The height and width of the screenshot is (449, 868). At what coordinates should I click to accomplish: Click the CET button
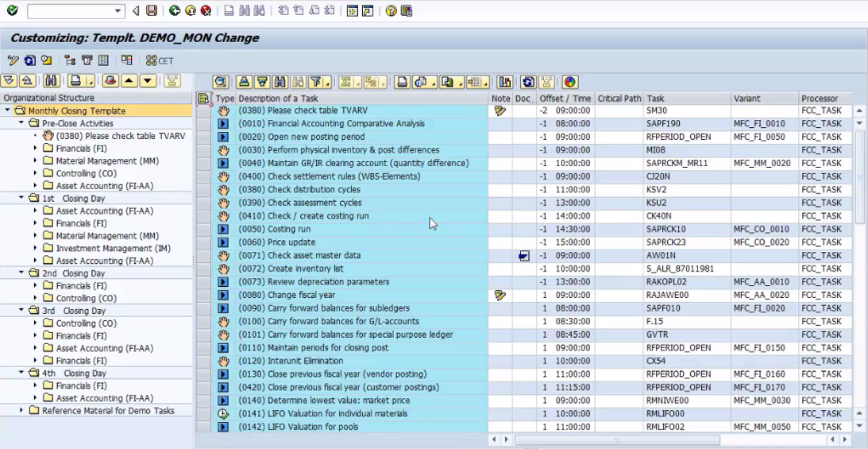(x=160, y=60)
